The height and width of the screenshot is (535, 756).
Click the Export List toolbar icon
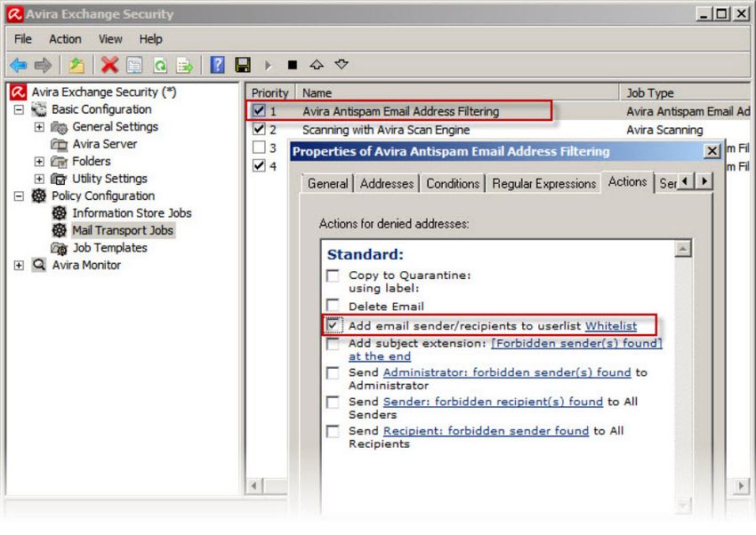click(185, 65)
